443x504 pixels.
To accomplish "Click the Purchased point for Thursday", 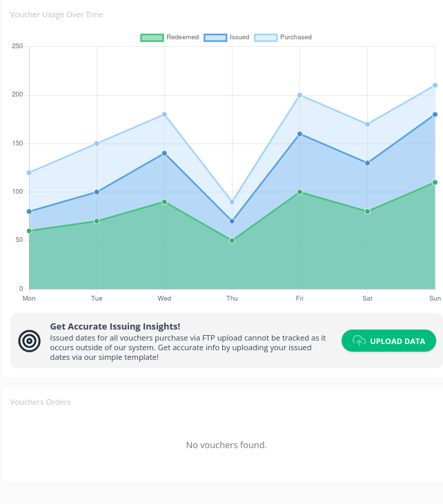I will 232,202.
